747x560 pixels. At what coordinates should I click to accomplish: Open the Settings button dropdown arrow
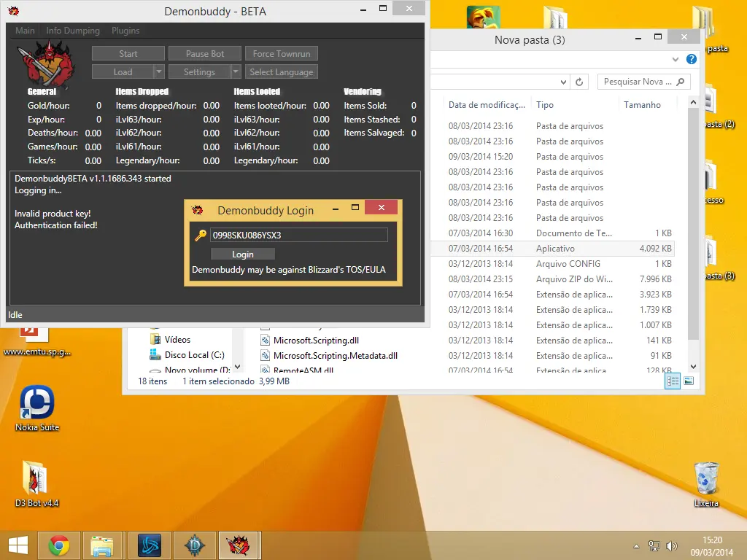236,72
